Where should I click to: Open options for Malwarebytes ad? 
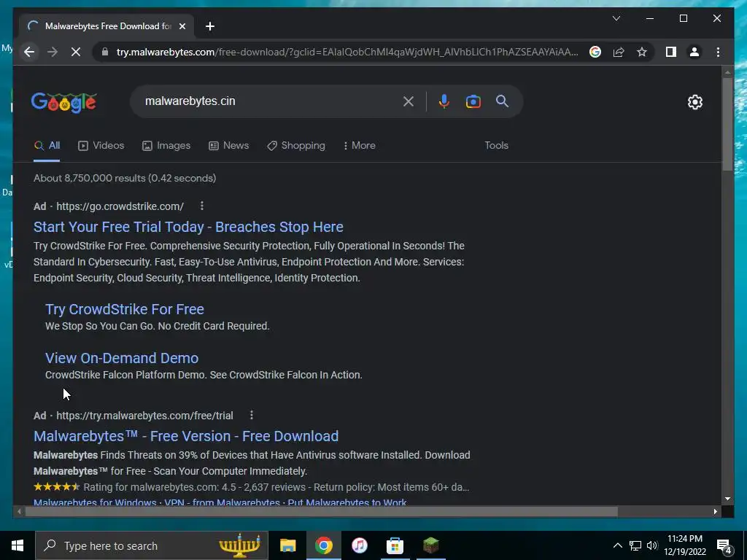coord(252,415)
